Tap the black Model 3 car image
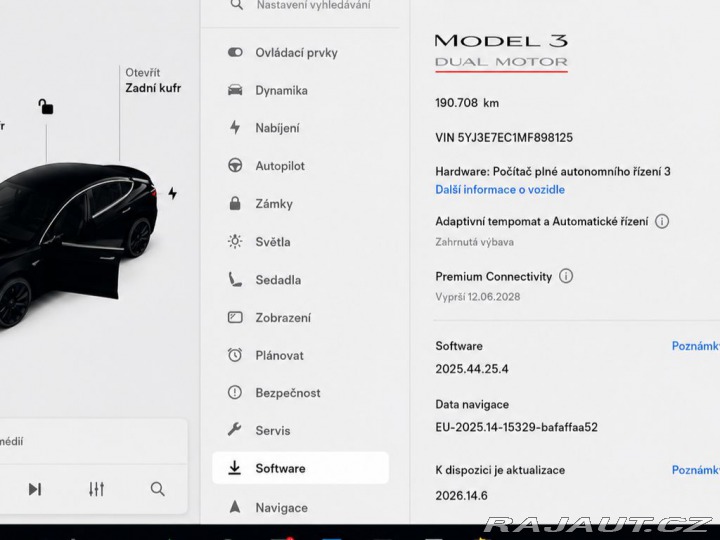 click(x=76, y=243)
